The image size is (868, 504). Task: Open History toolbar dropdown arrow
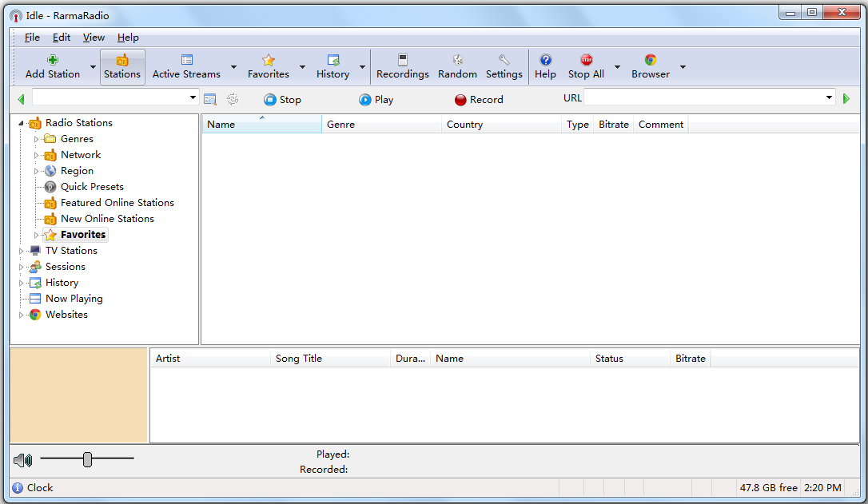click(362, 67)
